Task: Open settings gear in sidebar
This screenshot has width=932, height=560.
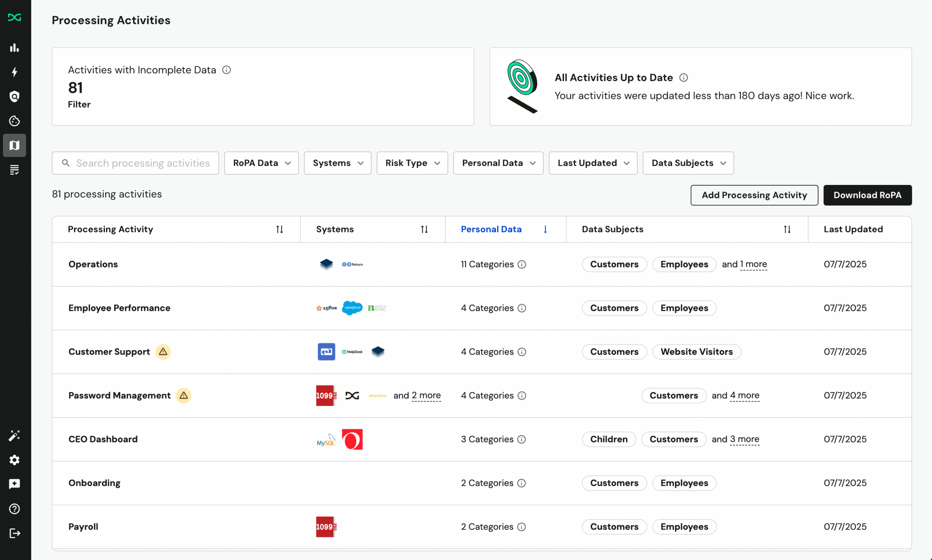Action: point(14,460)
